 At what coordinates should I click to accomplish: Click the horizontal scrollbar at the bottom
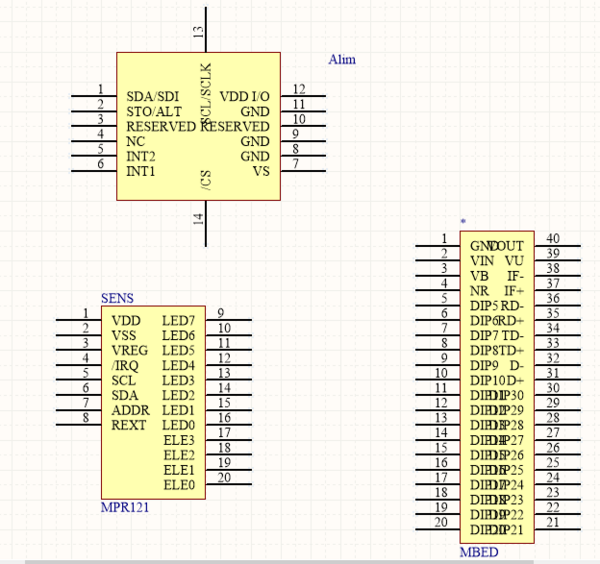click(300, 561)
